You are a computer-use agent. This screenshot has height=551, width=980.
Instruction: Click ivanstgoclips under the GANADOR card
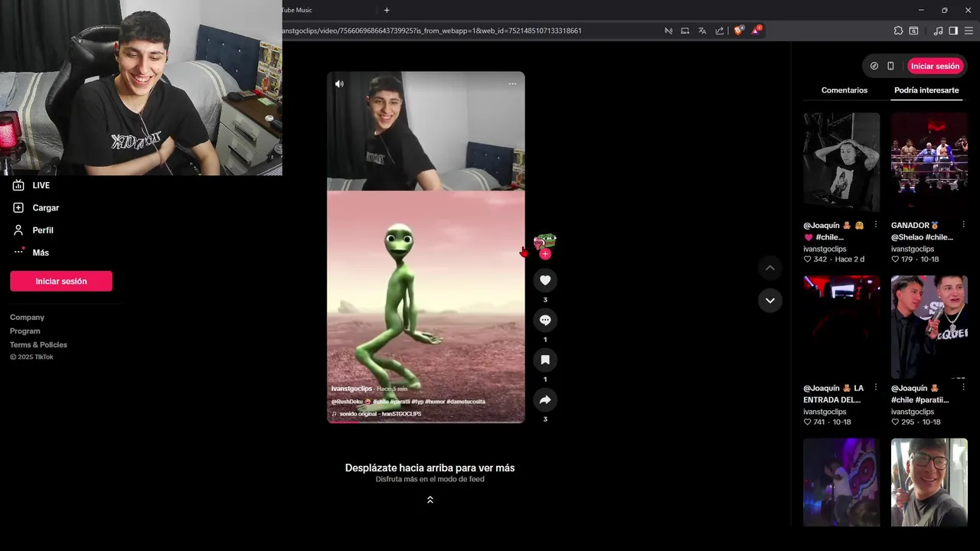pos(913,249)
